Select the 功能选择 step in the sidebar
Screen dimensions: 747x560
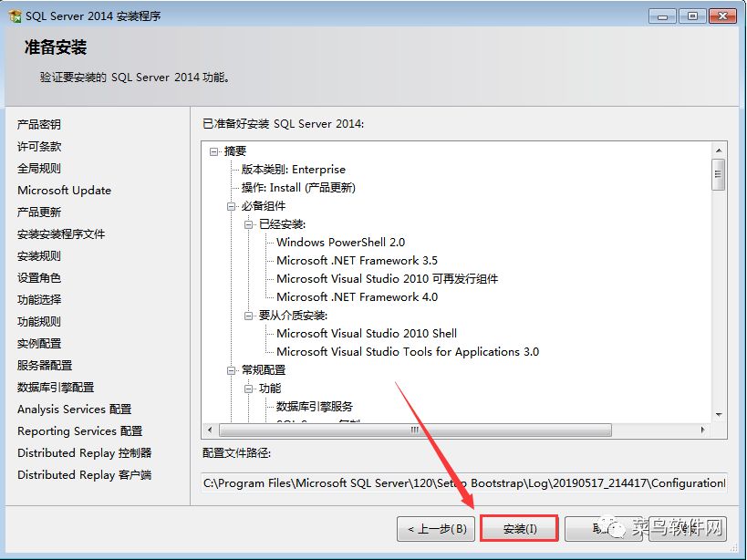click(39, 299)
